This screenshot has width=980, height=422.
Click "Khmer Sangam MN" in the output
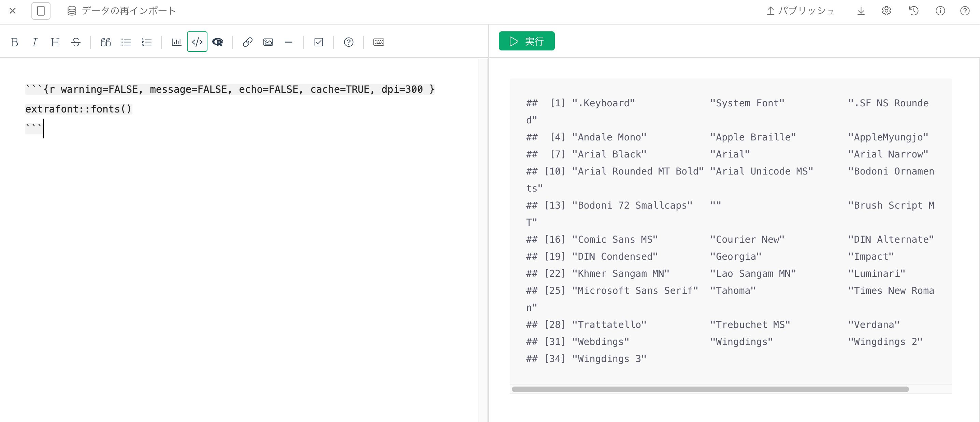(621, 274)
